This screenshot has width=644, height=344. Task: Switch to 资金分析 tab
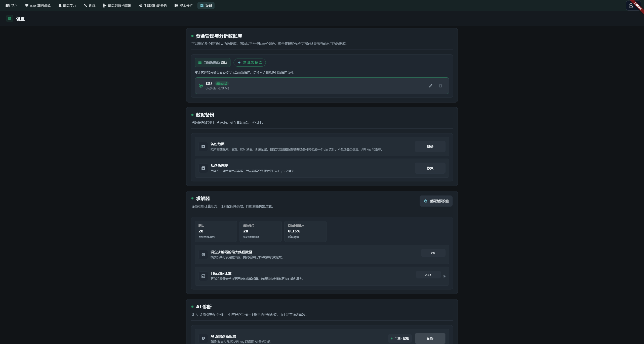(x=184, y=6)
